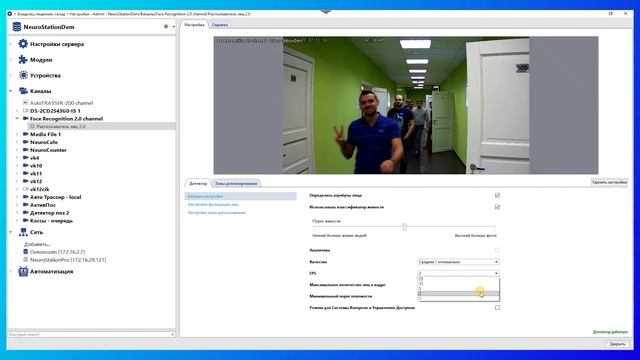Open the Зоны детектирования tab

coord(236,183)
